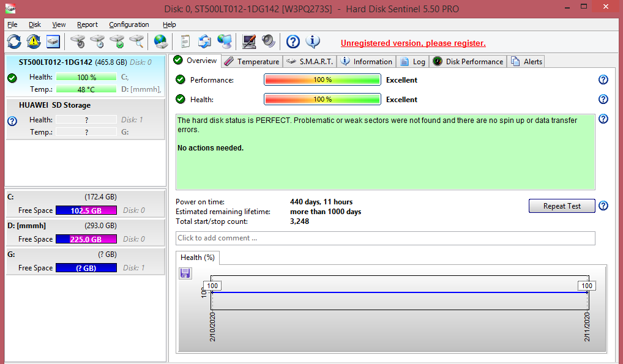Image resolution: width=623 pixels, height=364 pixels.
Task: Click the globe and monitor network icon
Action: (x=225, y=42)
